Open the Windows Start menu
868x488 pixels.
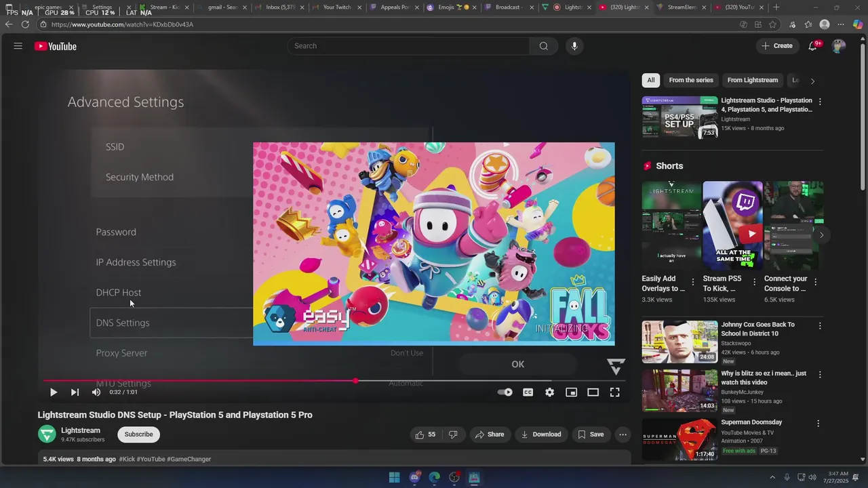[395, 478]
